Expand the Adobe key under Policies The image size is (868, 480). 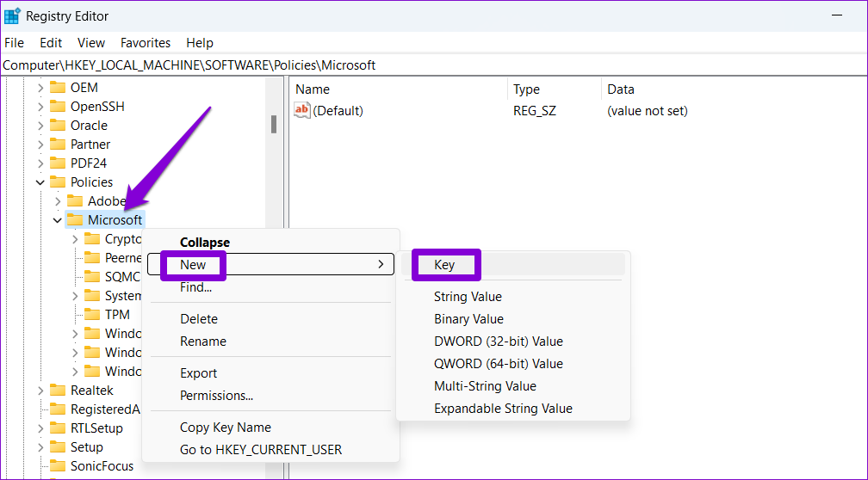click(58, 201)
